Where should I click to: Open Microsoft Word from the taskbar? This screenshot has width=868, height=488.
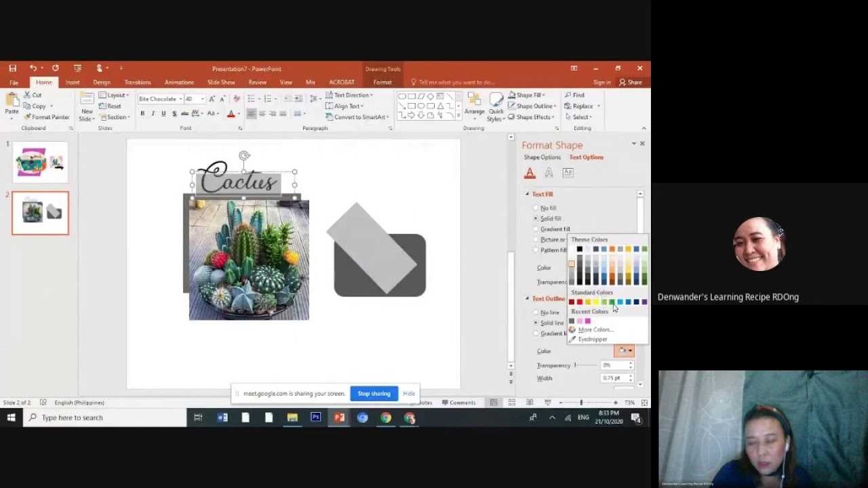222,418
